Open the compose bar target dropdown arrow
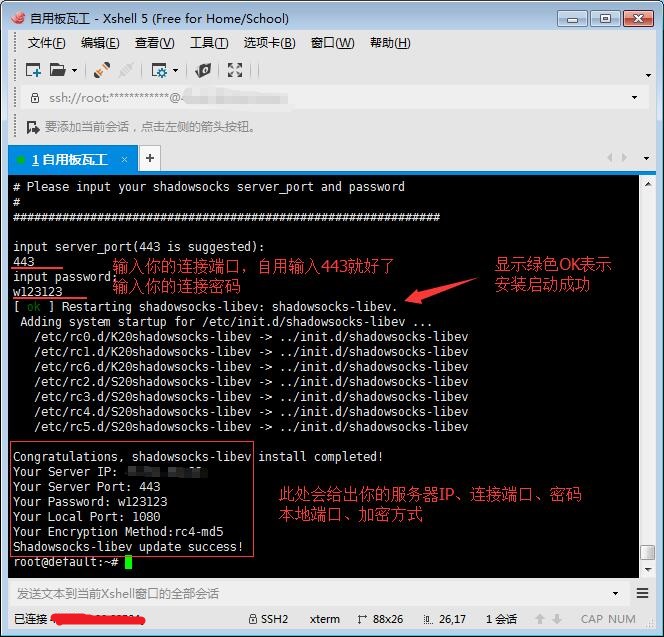 [x=615, y=594]
